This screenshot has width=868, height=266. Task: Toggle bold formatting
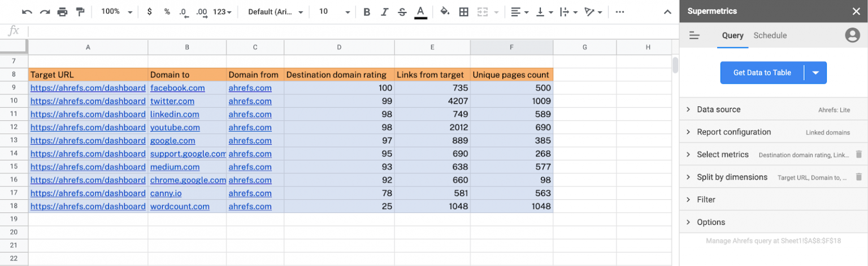367,12
